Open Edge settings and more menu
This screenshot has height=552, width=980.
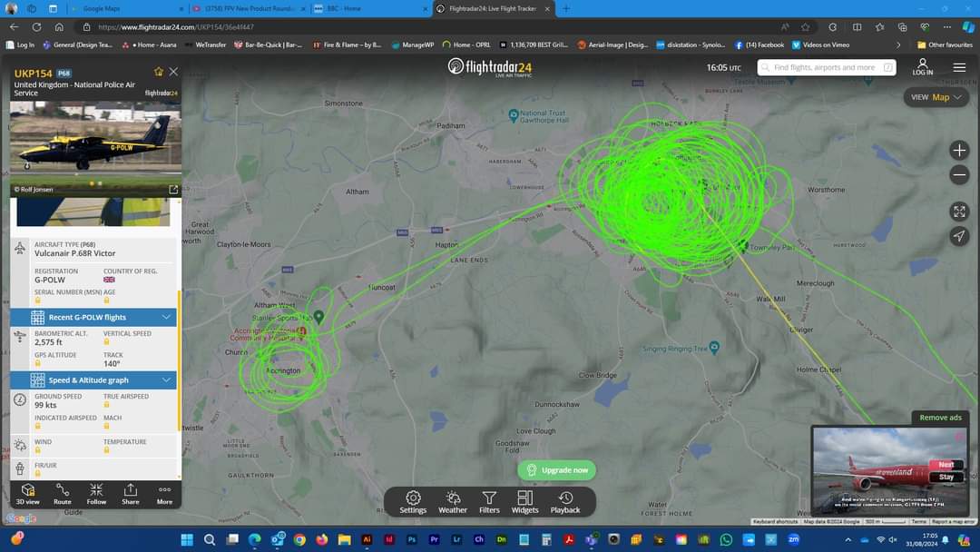(946, 27)
